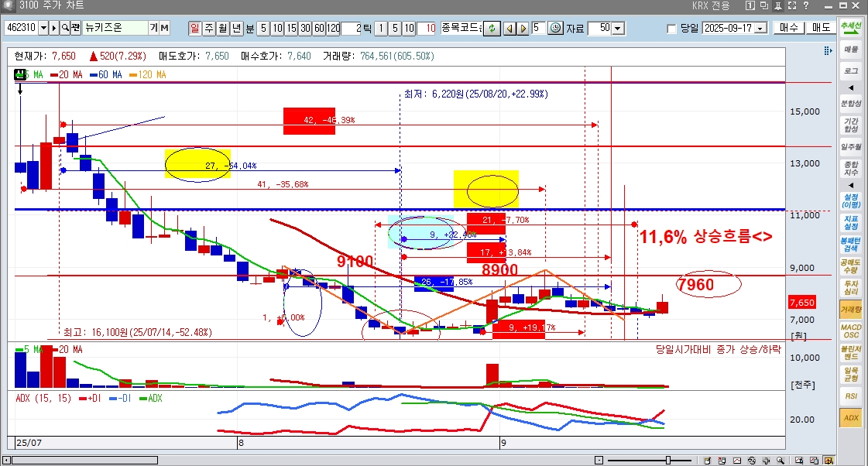
Task: Toggle the MACD OSC indicator button
Action: click(x=851, y=331)
